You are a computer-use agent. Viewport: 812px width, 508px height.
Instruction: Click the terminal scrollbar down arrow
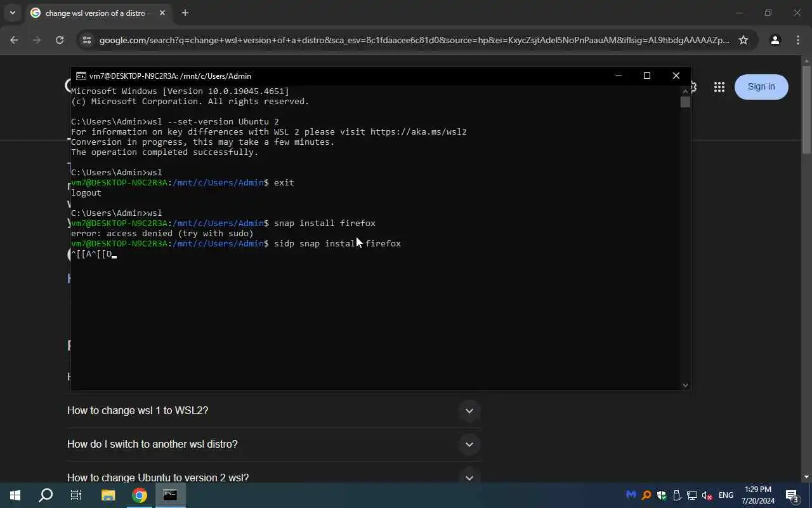(x=685, y=385)
